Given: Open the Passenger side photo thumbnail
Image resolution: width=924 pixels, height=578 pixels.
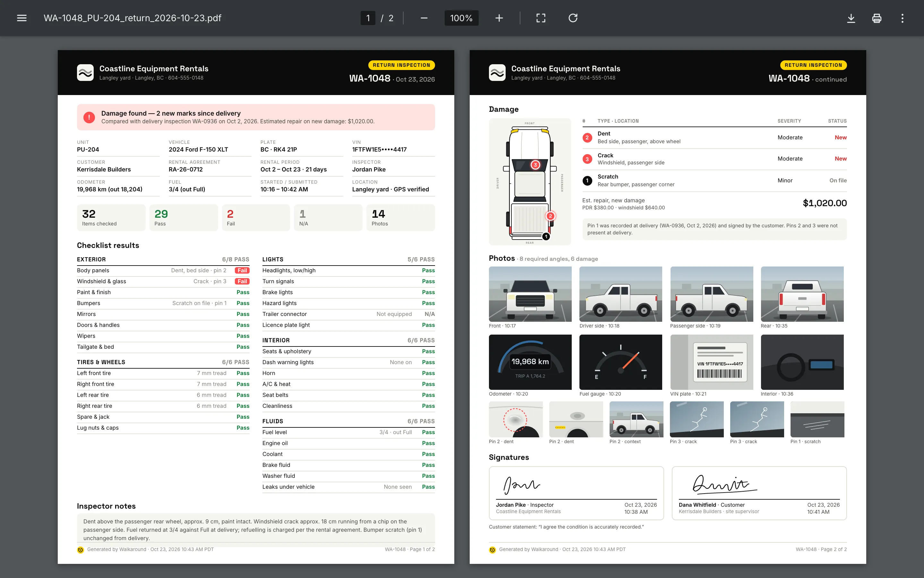Looking at the screenshot, I should pos(711,294).
